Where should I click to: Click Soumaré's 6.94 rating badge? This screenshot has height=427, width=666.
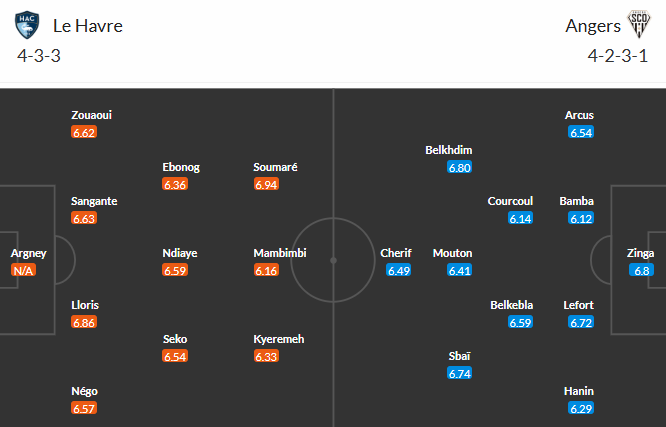coord(266,184)
